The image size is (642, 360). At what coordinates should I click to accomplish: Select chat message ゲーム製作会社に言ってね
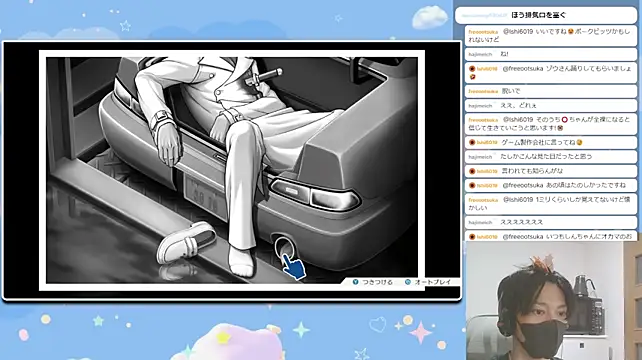click(551, 142)
